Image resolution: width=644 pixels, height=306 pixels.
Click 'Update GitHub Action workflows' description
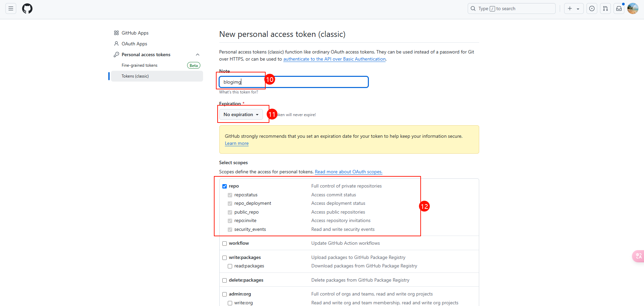pyautogui.click(x=346, y=243)
